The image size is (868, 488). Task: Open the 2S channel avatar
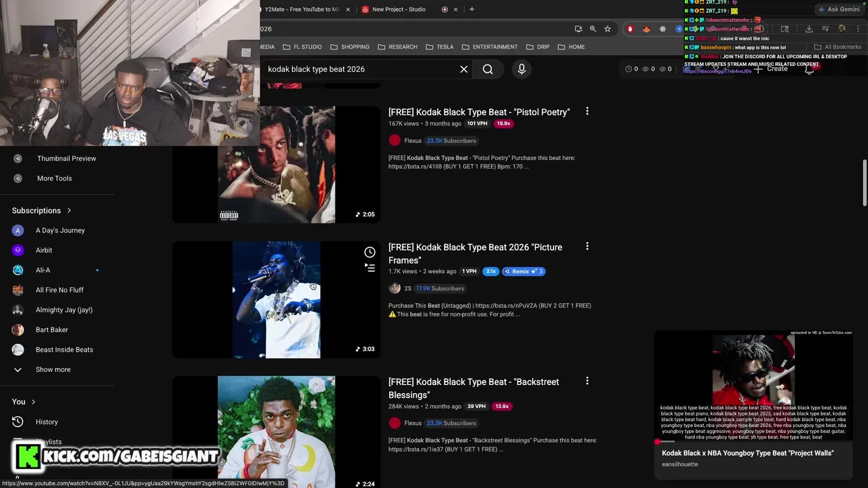tap(395, 288)
